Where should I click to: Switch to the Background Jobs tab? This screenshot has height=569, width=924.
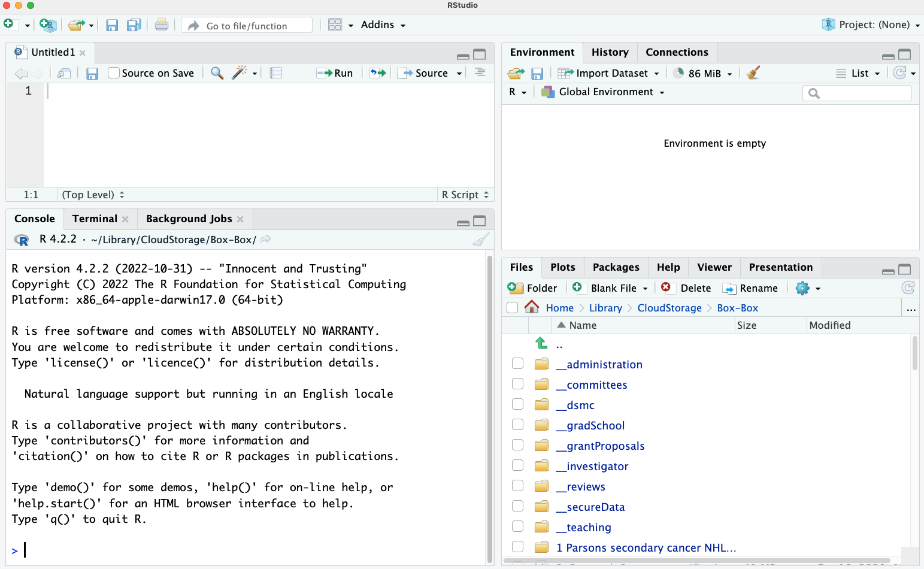189,219
